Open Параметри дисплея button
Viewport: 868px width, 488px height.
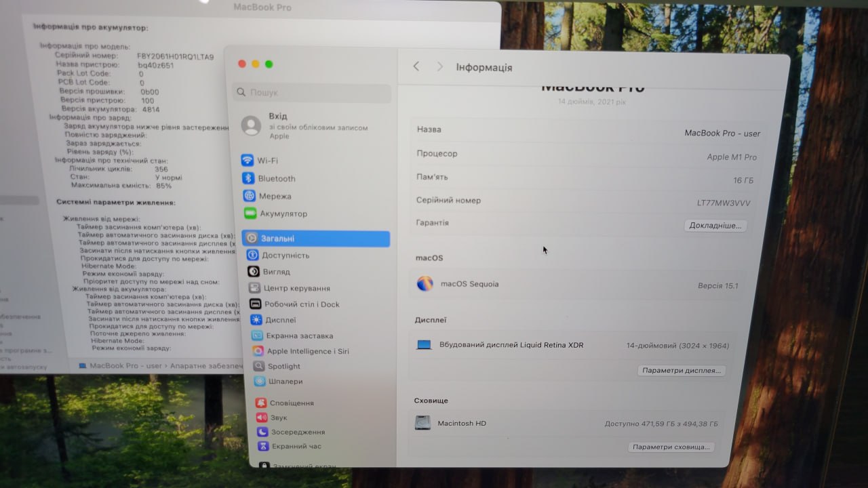point(682,371)
